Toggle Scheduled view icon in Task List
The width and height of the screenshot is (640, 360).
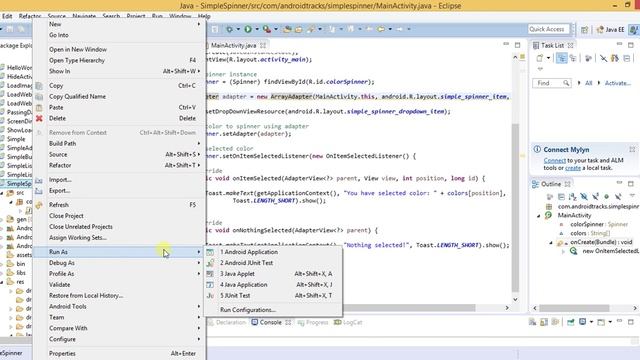(x=573, y=58)
